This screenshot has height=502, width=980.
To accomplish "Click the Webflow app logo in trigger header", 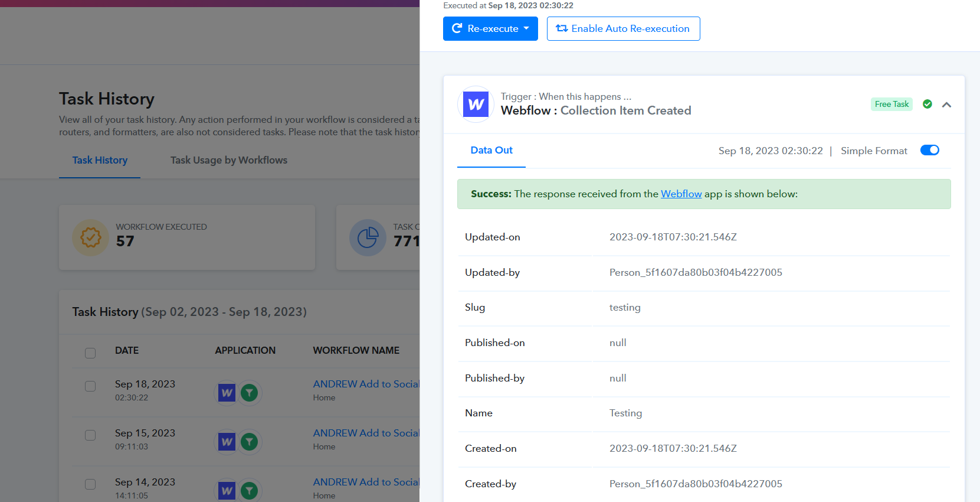I will click(x=476, y=105).
